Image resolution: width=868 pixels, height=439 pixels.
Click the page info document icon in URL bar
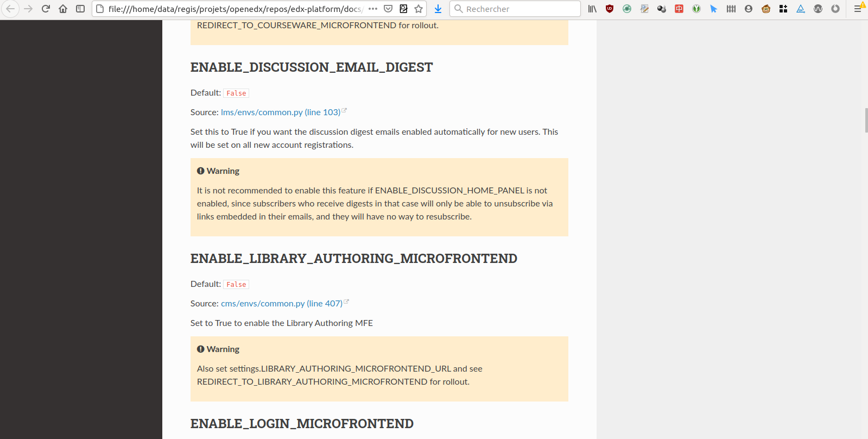pyautogui.click(x=100, y=9)
